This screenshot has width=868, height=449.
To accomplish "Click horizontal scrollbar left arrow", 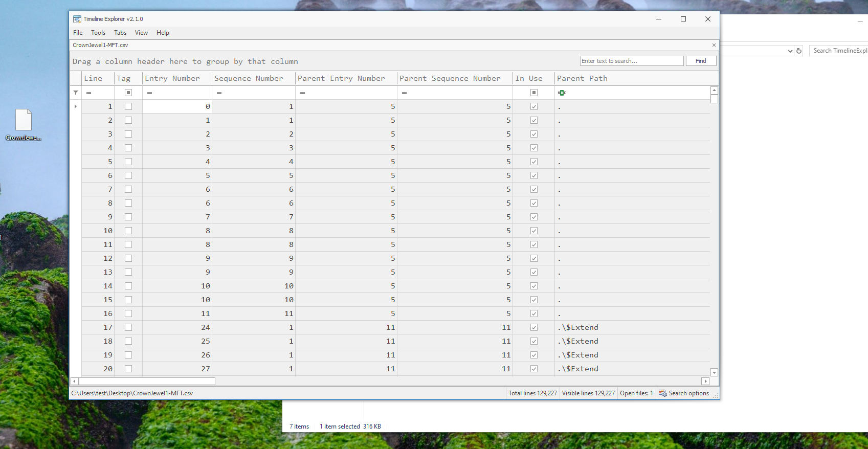I will [75, 381].
